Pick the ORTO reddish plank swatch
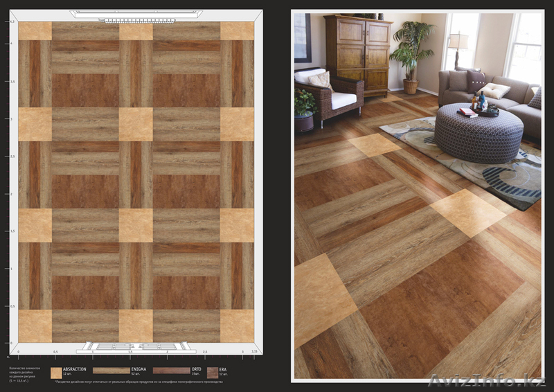 pyautogui.click(x=171, y=371)
